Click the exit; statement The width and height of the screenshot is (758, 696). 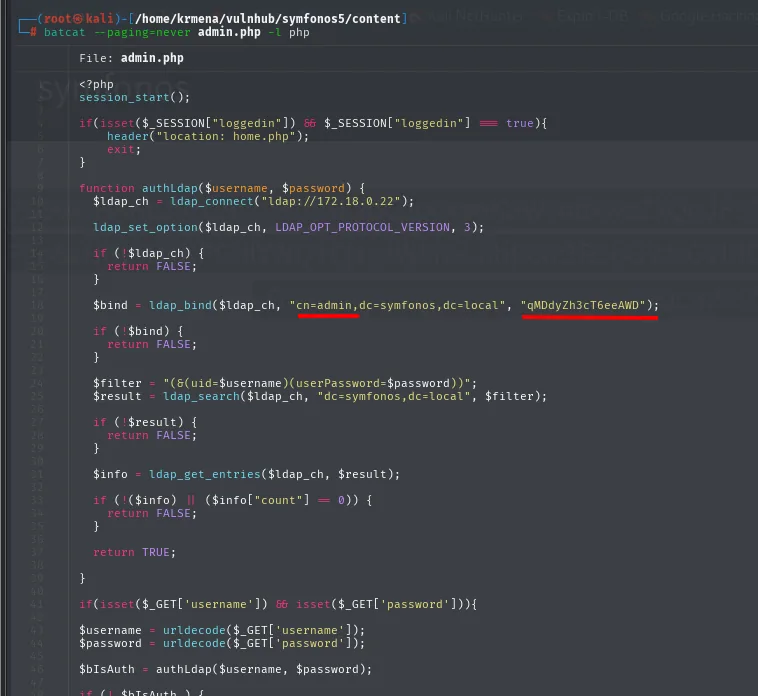click(124, 149)
